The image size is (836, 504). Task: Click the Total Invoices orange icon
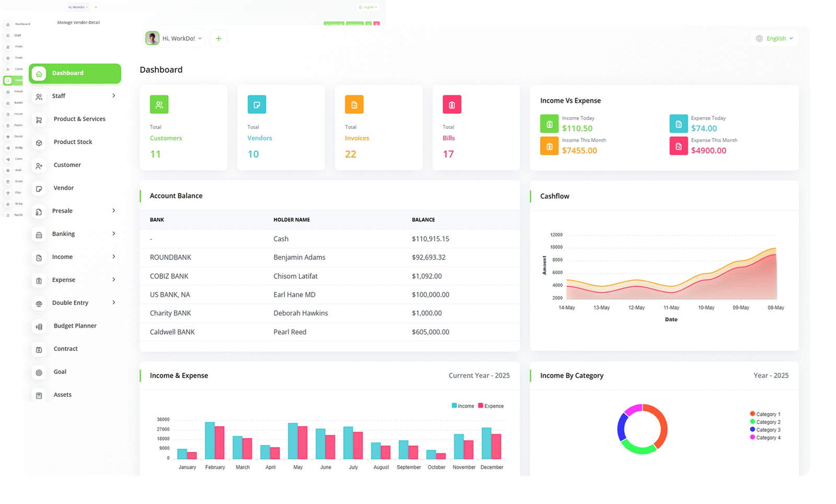coord(354,104)
